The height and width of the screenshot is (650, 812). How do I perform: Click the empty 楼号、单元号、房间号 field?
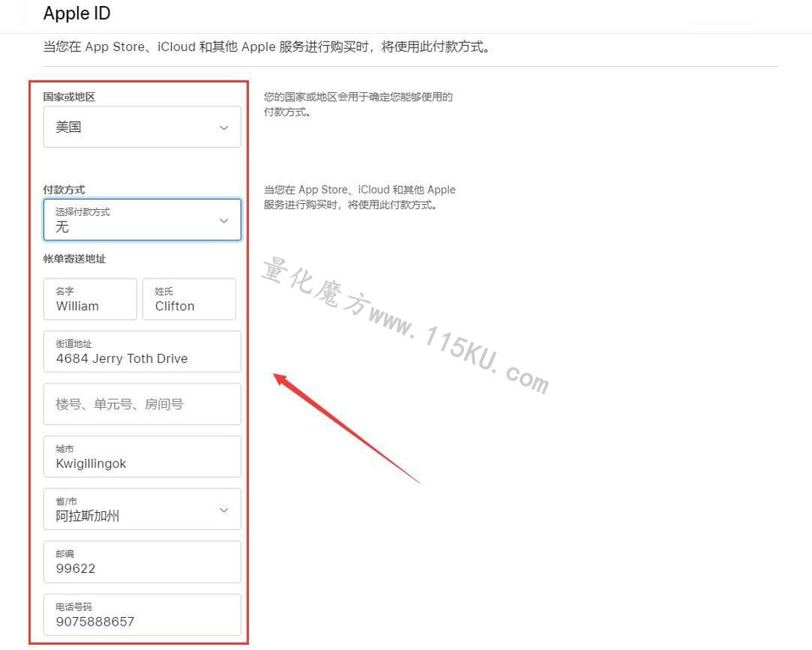(x=142, y=405)
